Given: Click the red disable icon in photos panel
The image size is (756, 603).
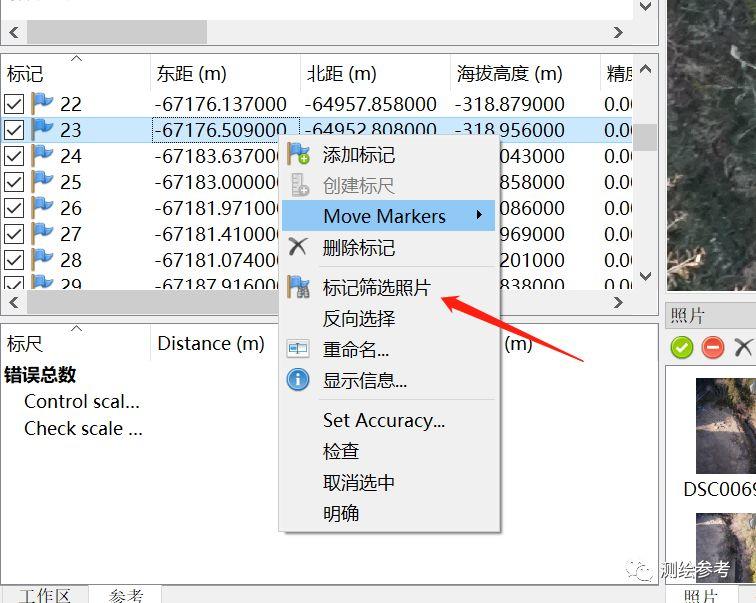Looking at the screenshot, I should tap(713, 347).
